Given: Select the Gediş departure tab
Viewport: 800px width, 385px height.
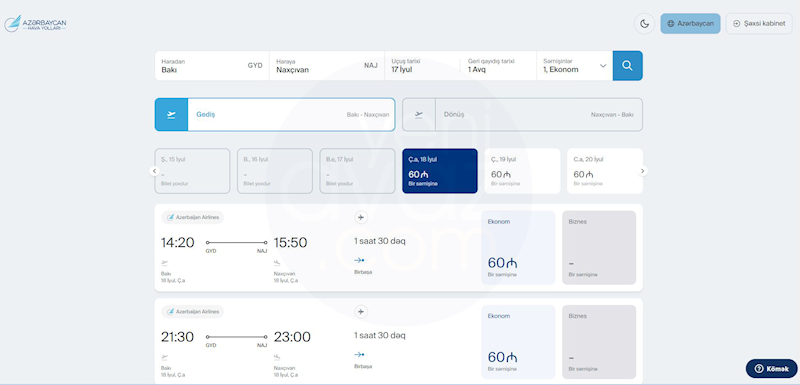Looking at the screenshot, I should tap(275, 115).
